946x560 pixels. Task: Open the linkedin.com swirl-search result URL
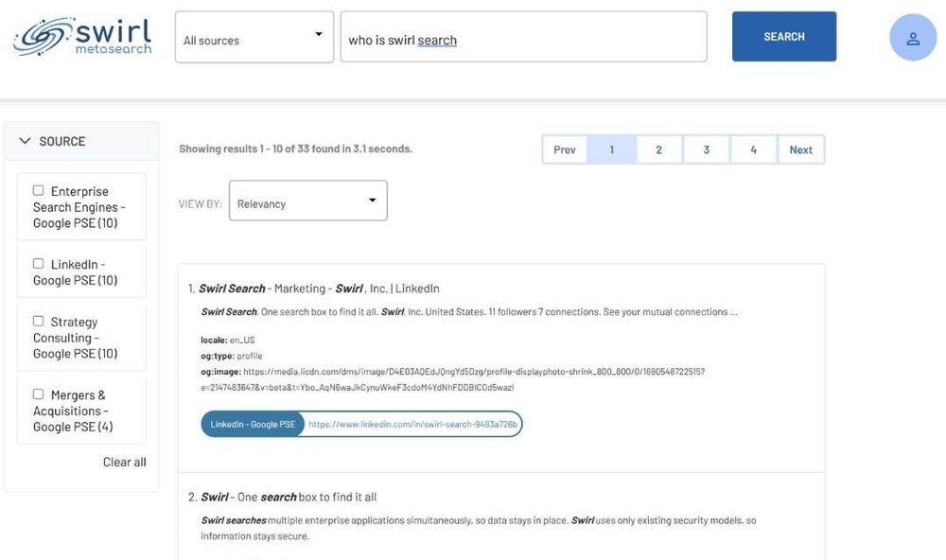[412, 424]
